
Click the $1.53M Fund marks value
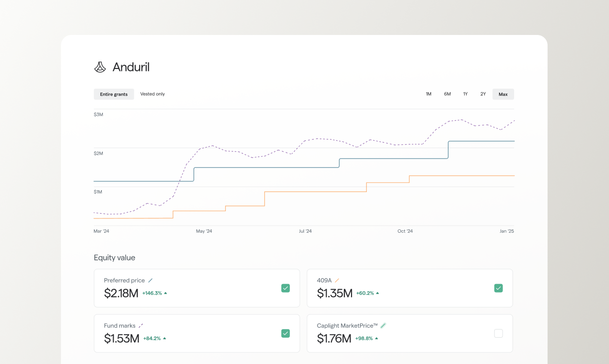coord(122,339)
